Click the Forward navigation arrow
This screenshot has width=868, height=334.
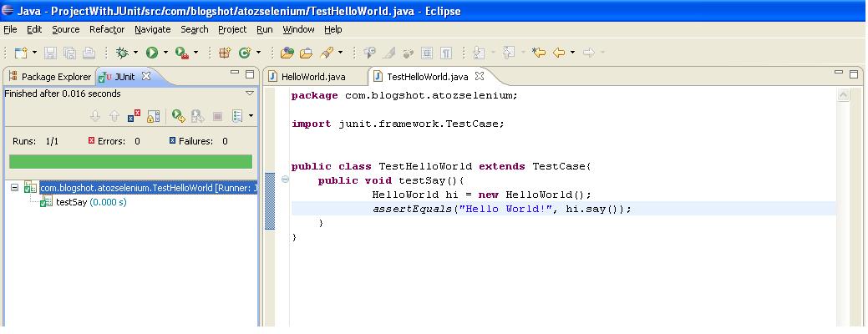589,53
